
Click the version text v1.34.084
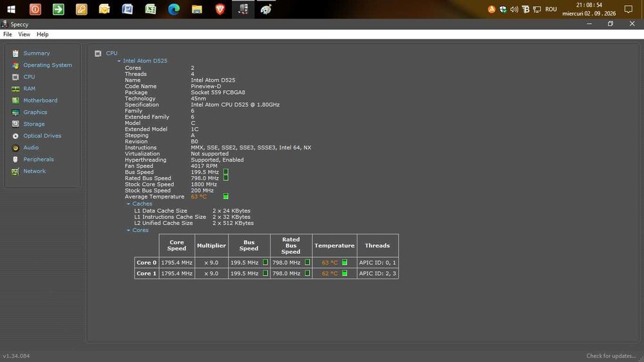pyautogui.click(x=16, y=356)
